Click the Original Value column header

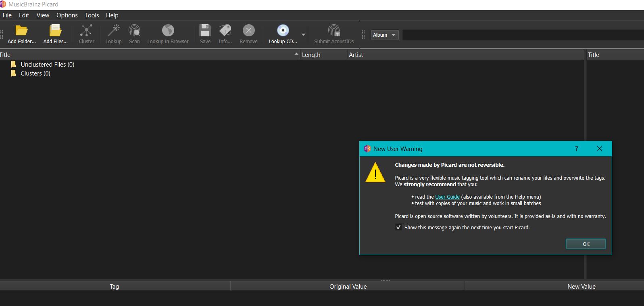[x=348, y=286]
